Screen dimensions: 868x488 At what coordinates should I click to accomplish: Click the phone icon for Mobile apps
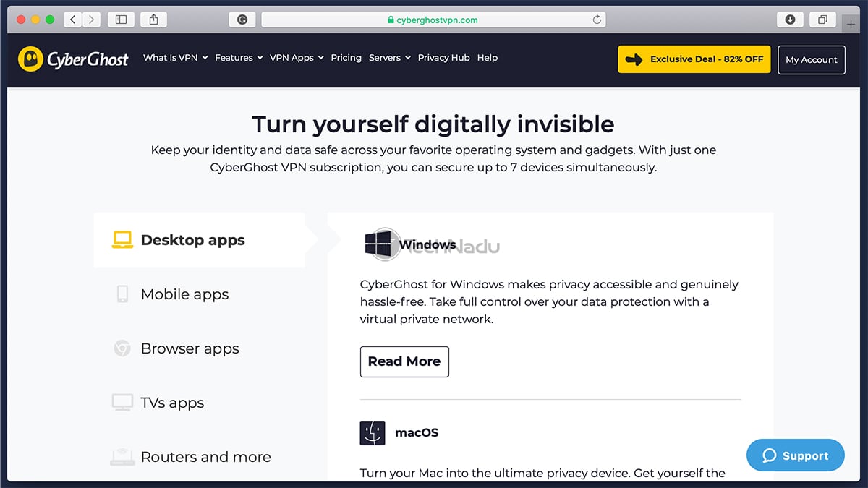click(x=122, y=294)
